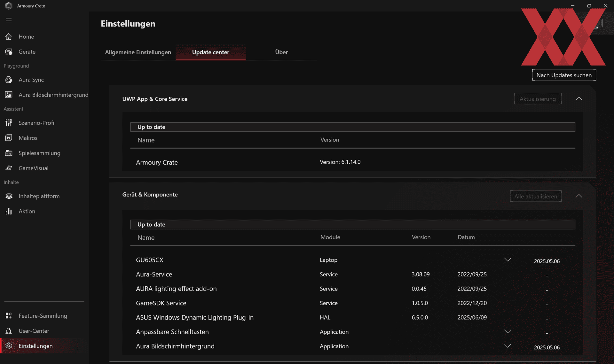Click date 2025/06/09 cell
Image resolution: width=614 pixels, height=364 pixels.
click(x=472, y=317)
